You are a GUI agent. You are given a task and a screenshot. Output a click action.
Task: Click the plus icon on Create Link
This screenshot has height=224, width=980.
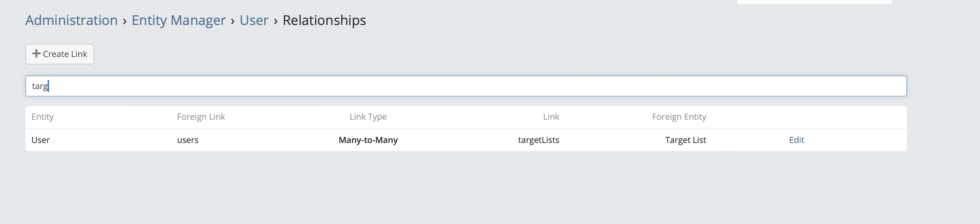pos(36,54)
